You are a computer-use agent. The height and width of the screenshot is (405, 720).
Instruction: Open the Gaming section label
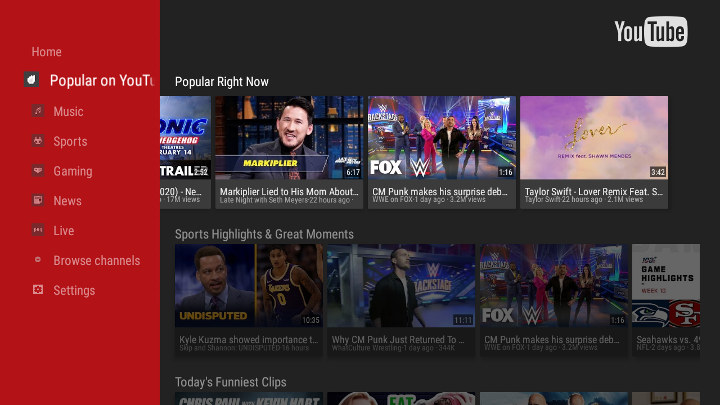[73, 171]
